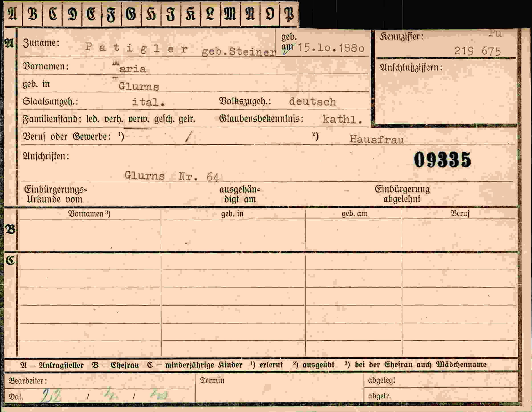The image size is (532, 412).
Task: Click the 'Termin' label
Action: [x=212, y=380]
